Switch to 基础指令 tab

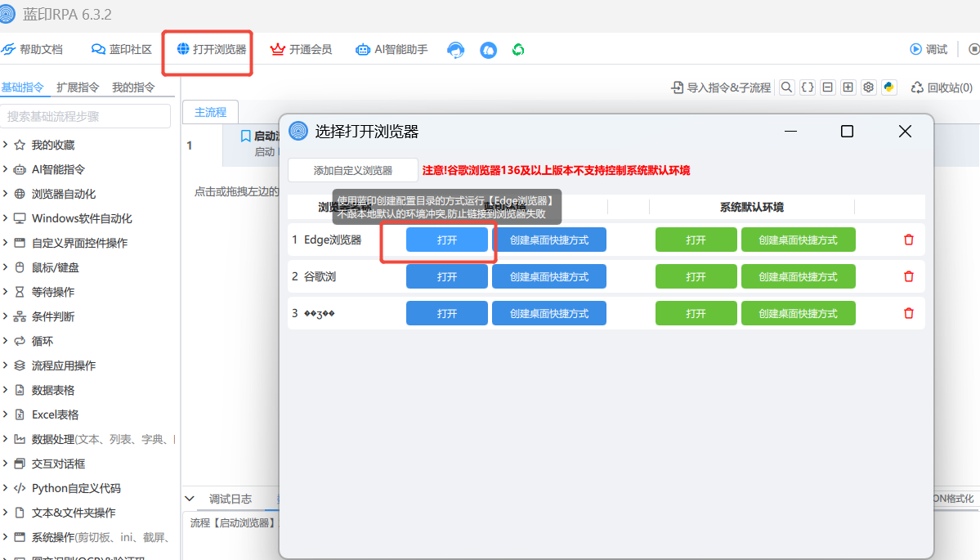click(23, 87)
